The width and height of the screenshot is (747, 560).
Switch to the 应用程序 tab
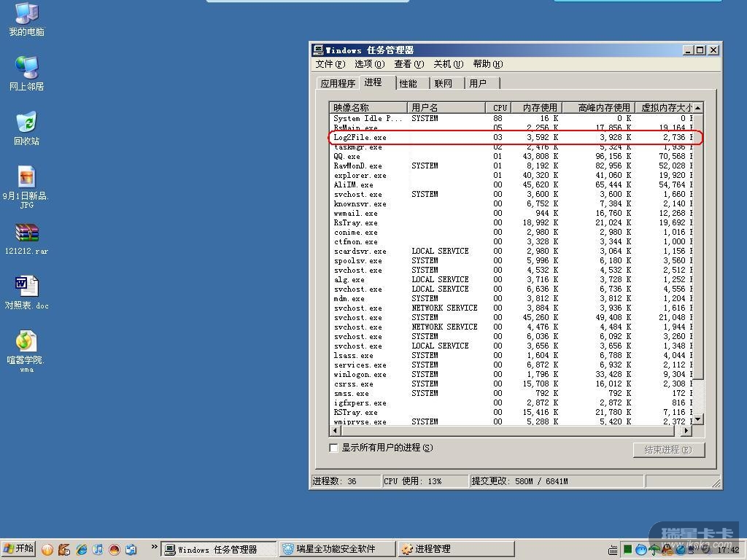pyautogui.click(x=338, y=83)
